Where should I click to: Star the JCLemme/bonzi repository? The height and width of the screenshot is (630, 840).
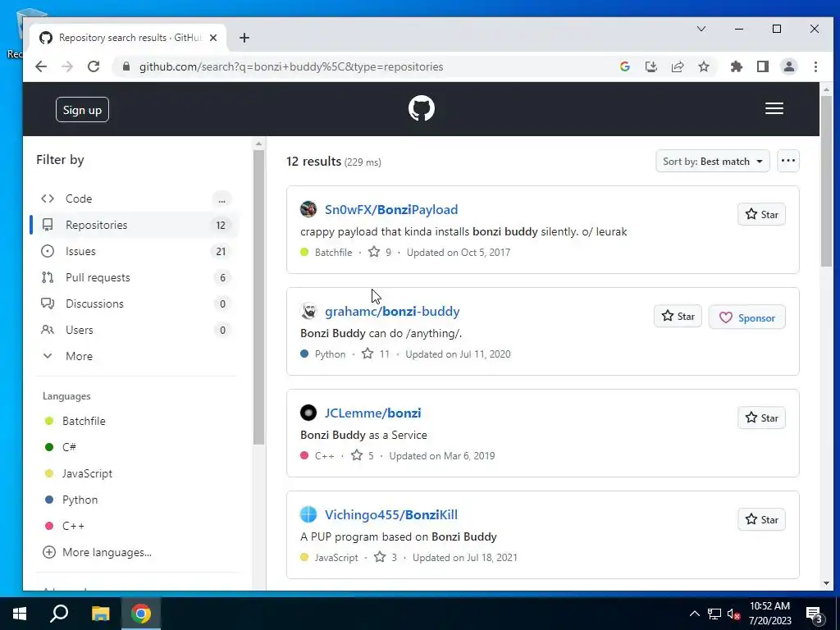click(x=761, y=418)
